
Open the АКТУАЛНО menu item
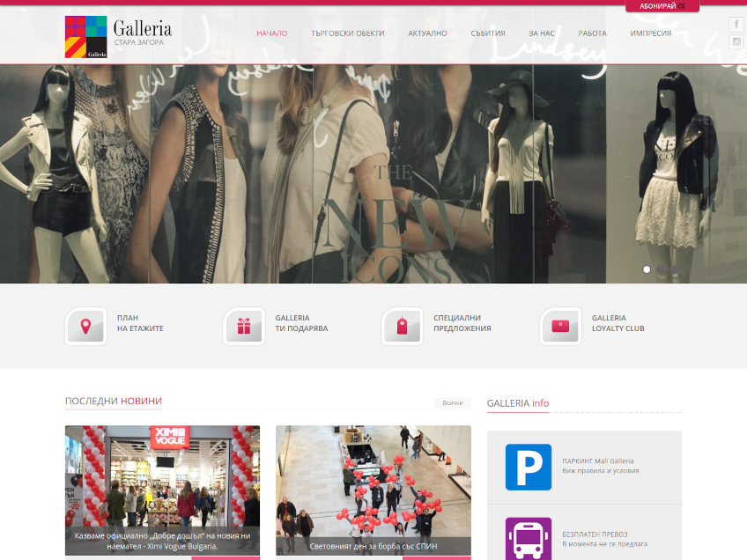point(427,33)
